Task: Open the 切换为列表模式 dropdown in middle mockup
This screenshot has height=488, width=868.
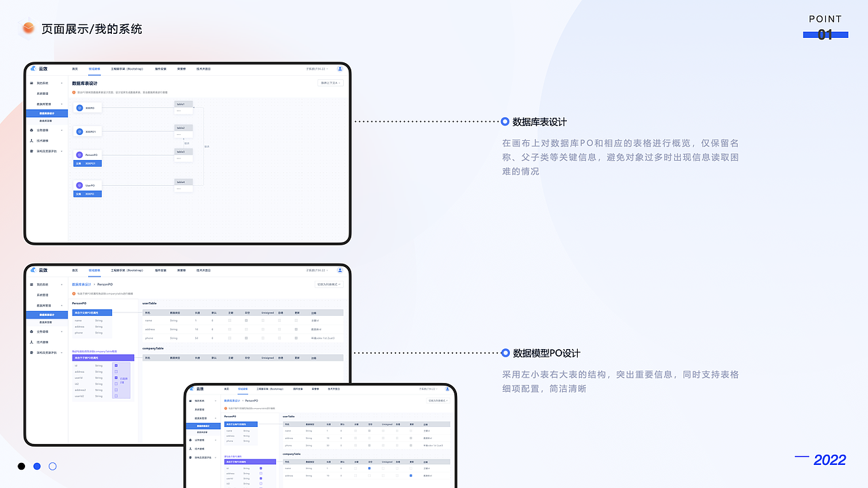Action: coord(330,285)
